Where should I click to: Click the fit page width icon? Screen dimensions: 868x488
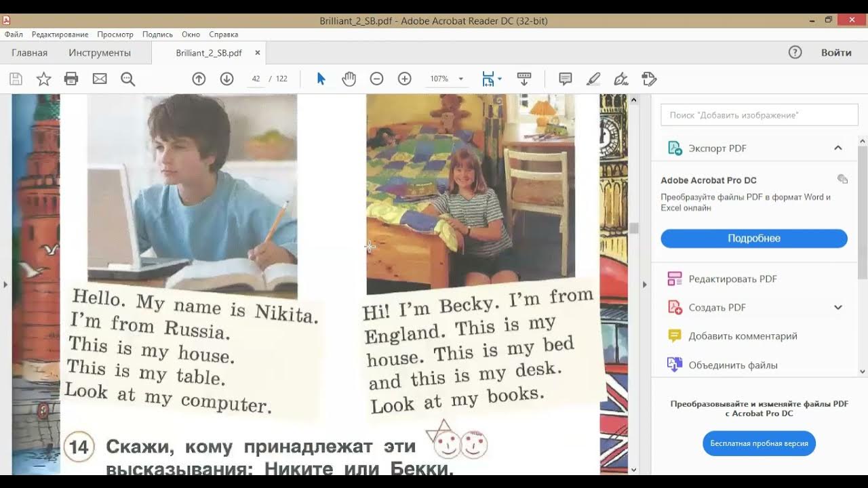tap(488, 79)
